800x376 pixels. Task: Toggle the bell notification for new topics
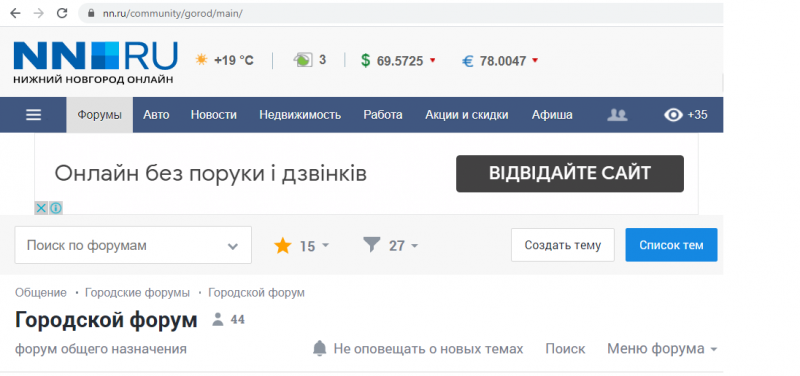coord(319,348)
